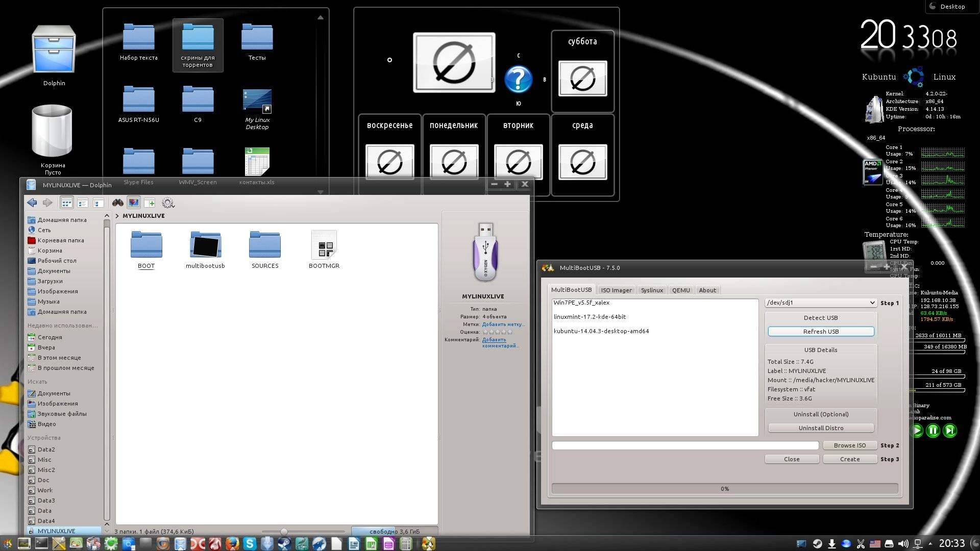Viewport: 980px width, 551px height.
Task: Click the places panel scroll-up arrow
Action: 107,216
